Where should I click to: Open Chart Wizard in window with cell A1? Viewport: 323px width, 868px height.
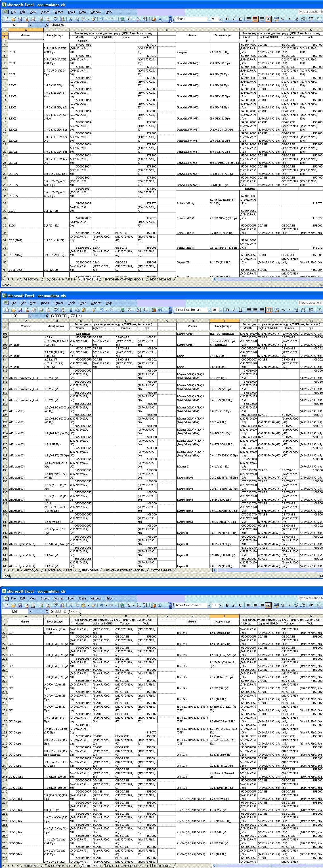154,19
